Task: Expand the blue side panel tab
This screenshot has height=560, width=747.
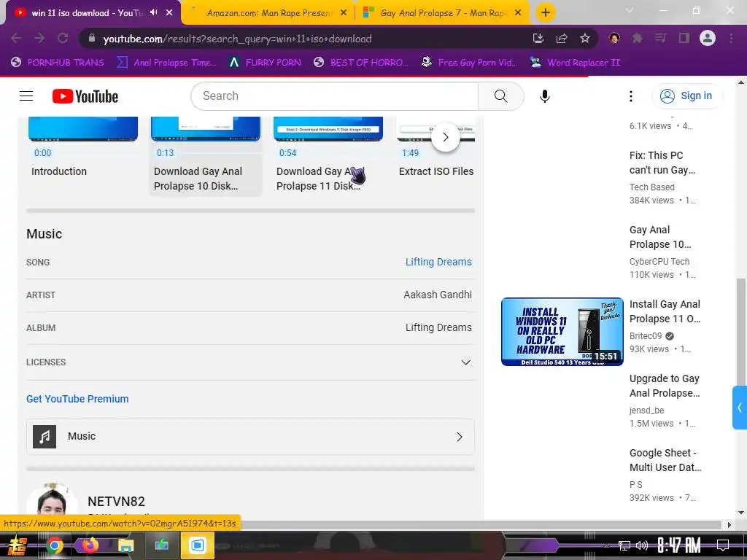Action: 740,408
